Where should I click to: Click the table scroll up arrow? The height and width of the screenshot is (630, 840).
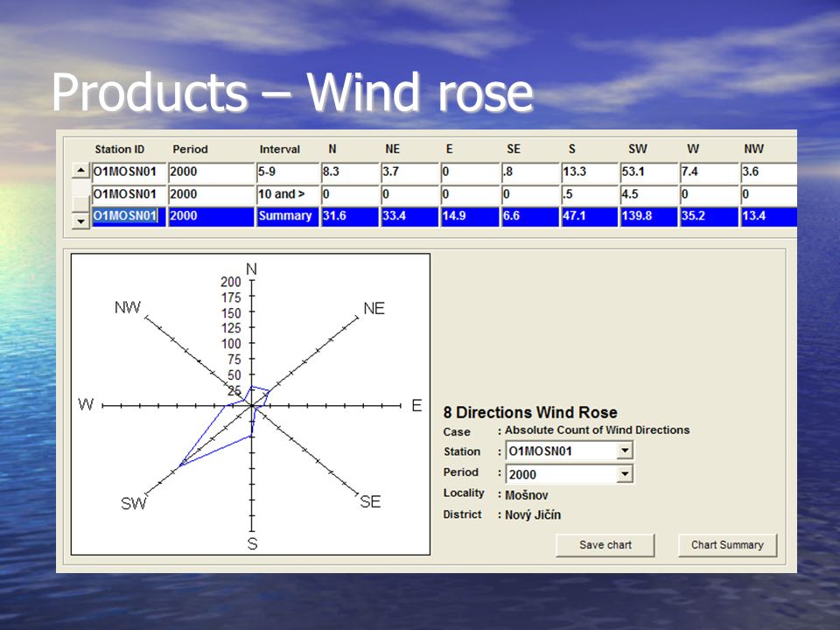80,171
